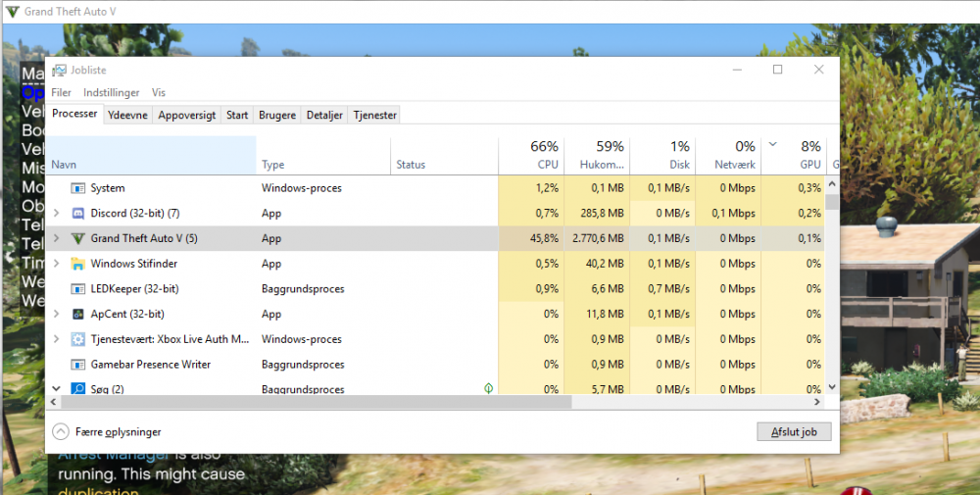
Task: Select the Processer tab
Action: (74, 114)
